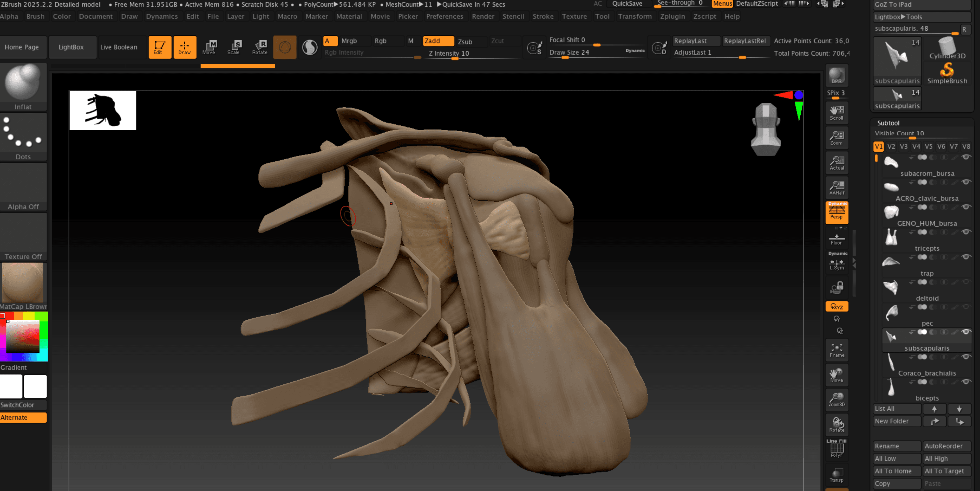
Task: Open the Zplugin menu
Action: pos(672,16)
